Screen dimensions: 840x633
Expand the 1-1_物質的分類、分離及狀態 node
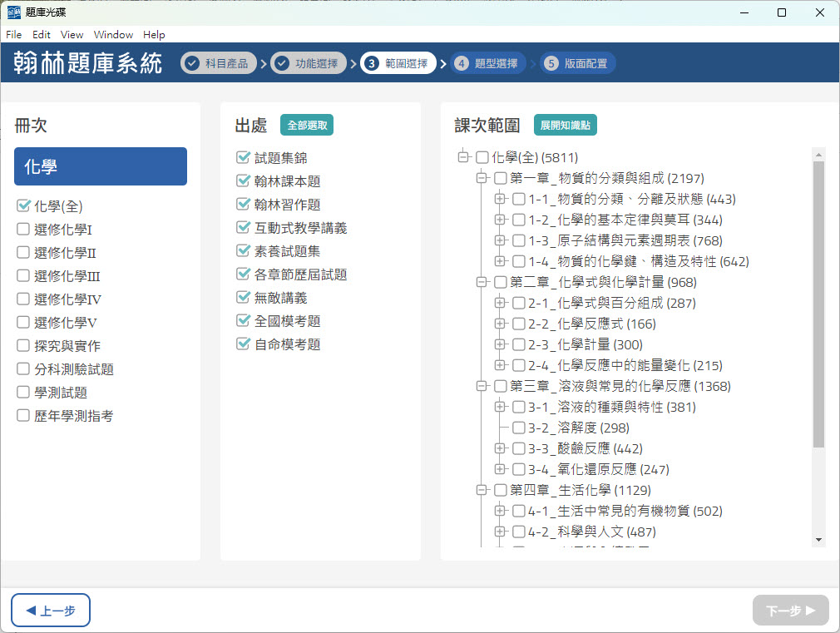point(500,199)
